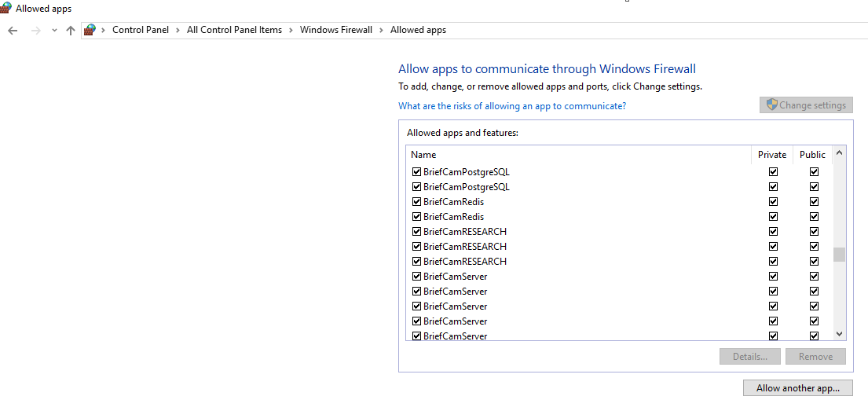Navigate to Control Panel breadcrumb
The width and height of the screenshot is (868, 400).
click(141, 30)
